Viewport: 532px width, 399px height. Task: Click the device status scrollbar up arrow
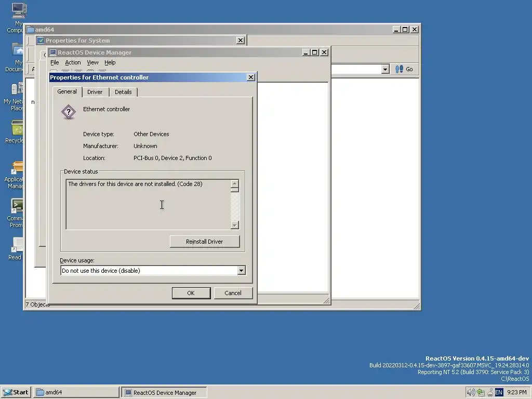pos(234,183)
